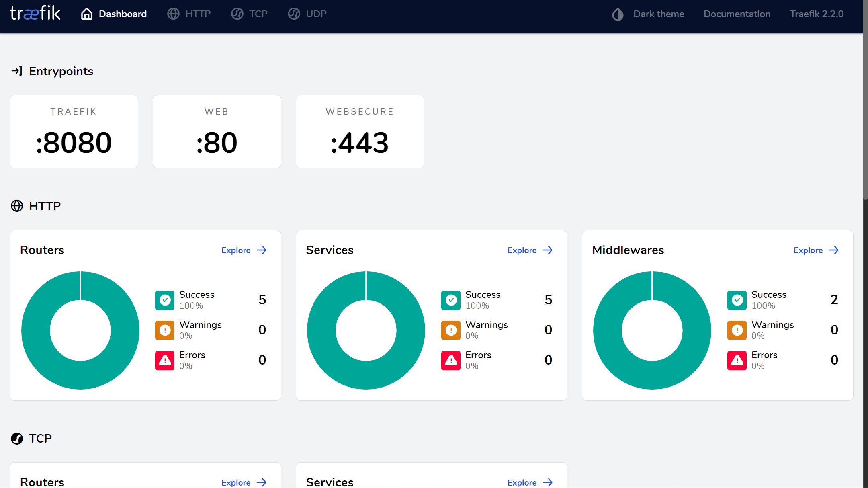The image size is (868, 488).
Task: Click the Traefik logo in header
Action: (35, 14)
